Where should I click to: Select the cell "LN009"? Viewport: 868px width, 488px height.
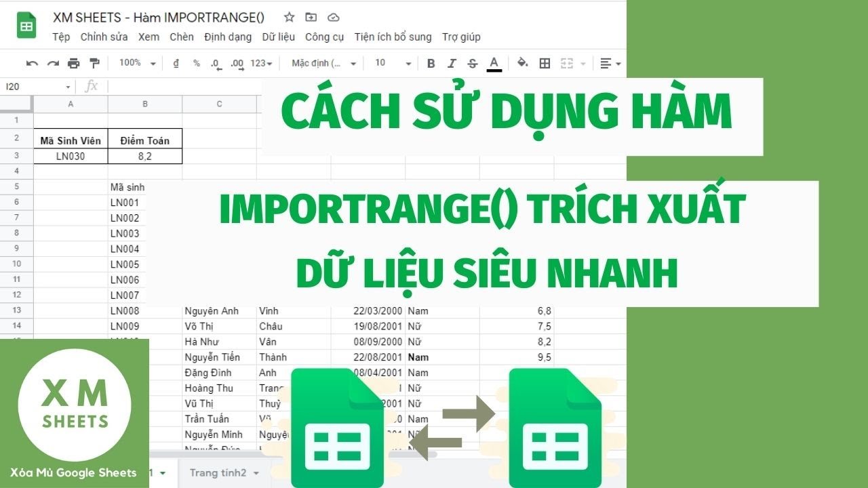pos(145,326)
